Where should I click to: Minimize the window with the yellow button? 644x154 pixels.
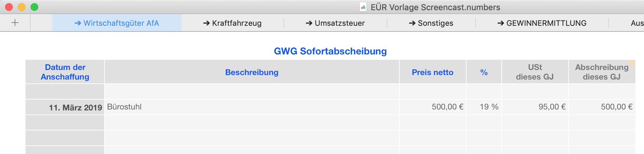pyautogui.click(x=22, y=7)
